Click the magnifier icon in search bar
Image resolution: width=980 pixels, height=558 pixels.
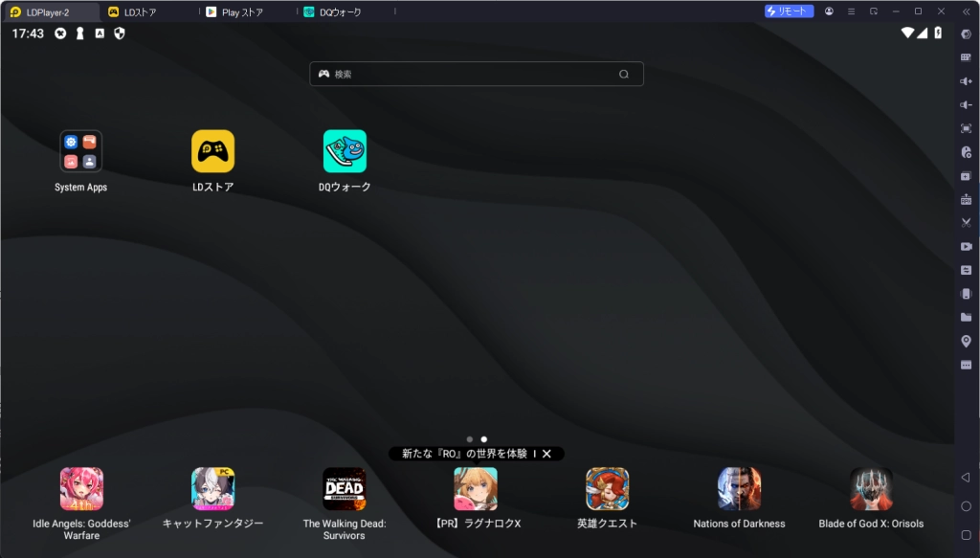[x=624, y=74]
